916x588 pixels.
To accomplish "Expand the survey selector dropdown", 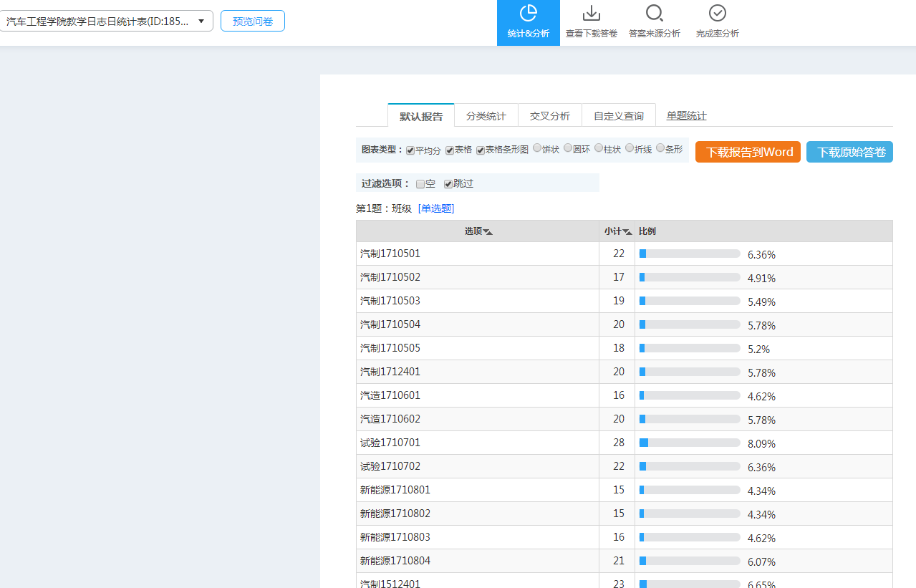I will (201, 21).
